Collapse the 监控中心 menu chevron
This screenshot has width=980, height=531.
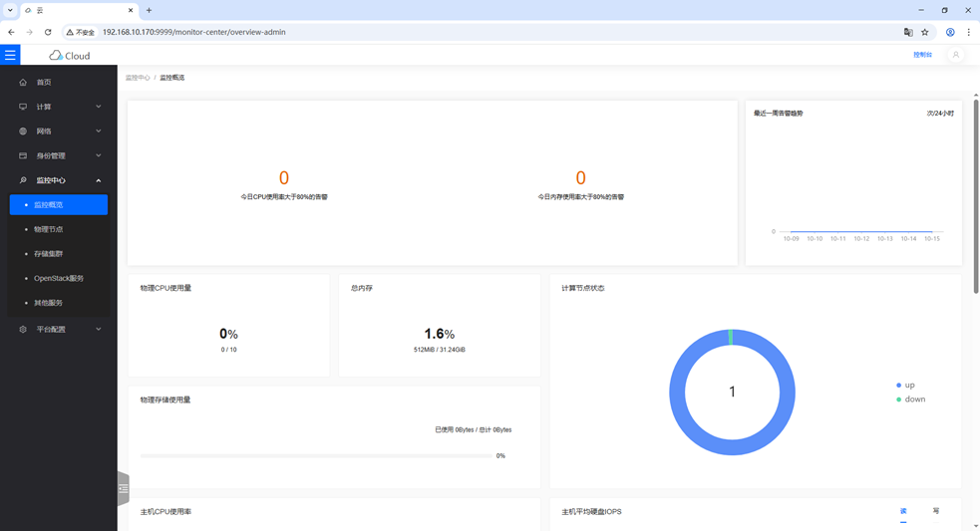[98, 180]
